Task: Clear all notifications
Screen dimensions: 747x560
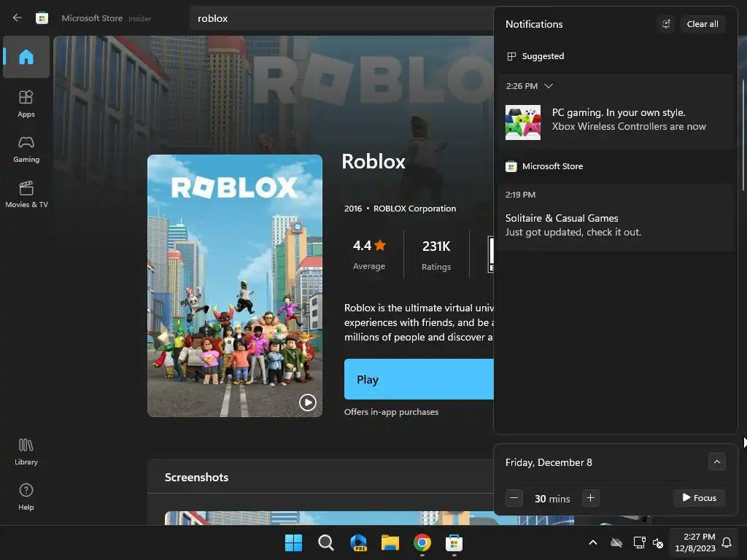Action: click(703, 24)
